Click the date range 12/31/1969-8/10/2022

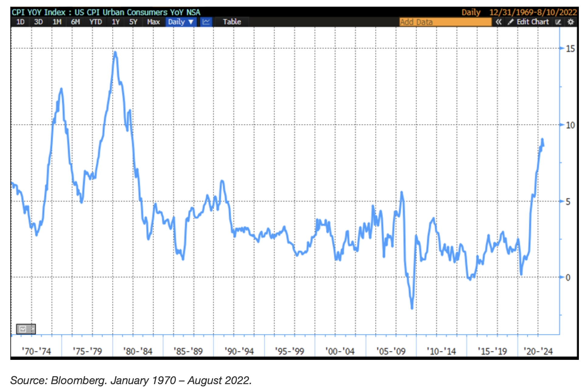533,12
